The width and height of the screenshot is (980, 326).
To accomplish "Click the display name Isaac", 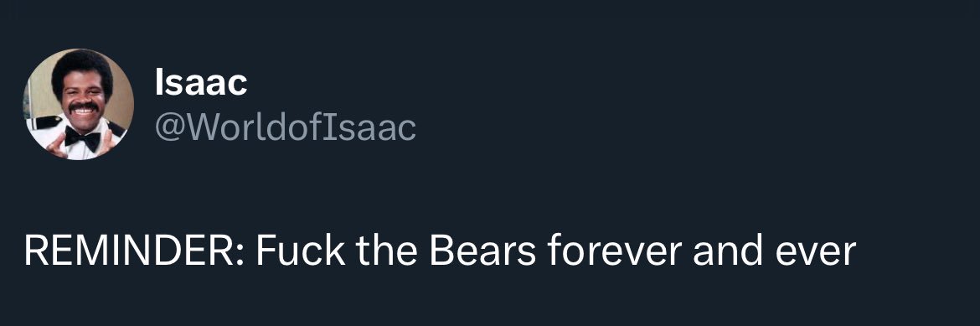I will click(201, 83).
